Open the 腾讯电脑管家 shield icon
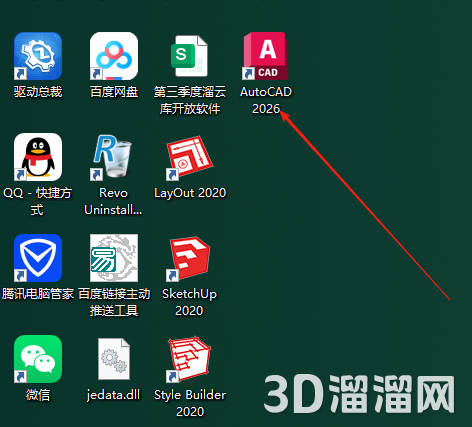The image size is (472, 427). (x=38, y=258)
